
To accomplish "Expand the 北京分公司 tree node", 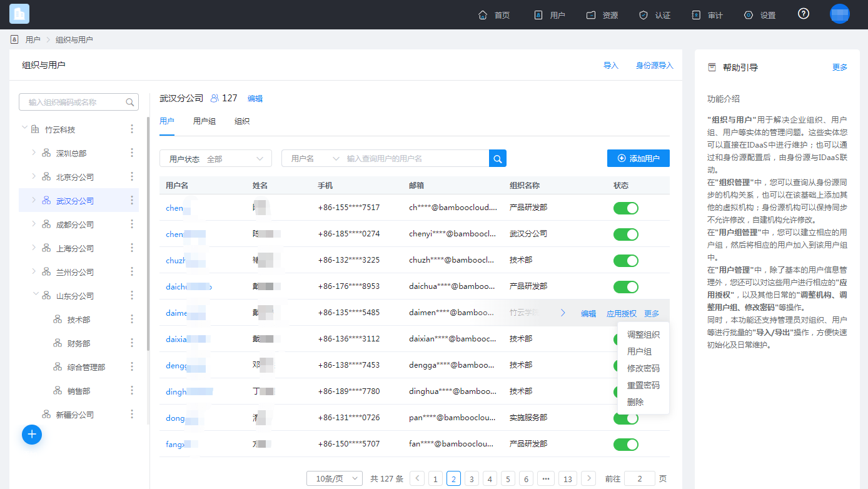I will pyautogui.click(x=33, y=177).
